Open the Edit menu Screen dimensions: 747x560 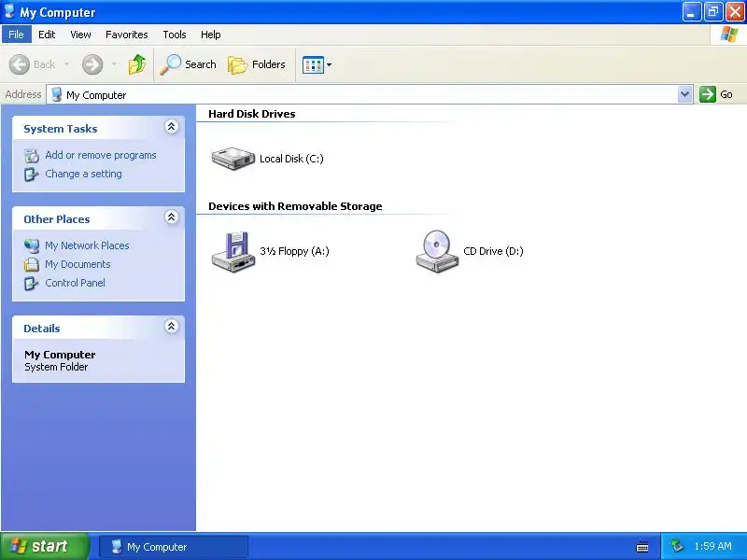click(x=47, y=35)
